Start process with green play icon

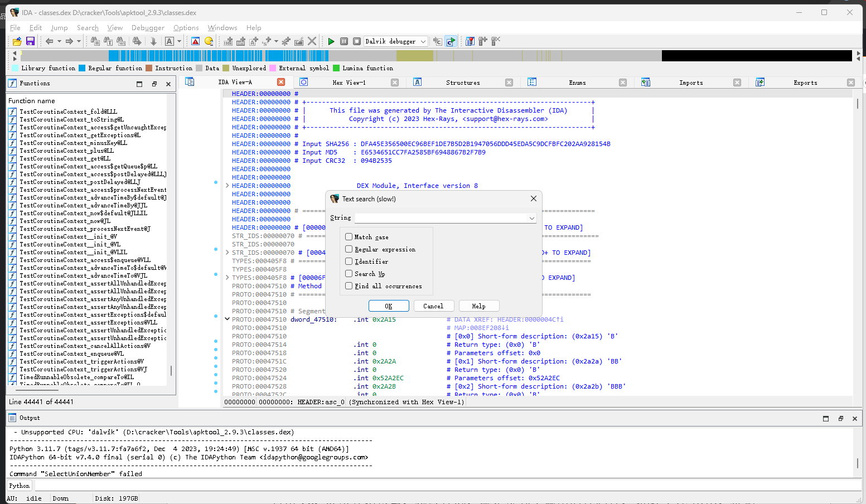click(331, 41)
